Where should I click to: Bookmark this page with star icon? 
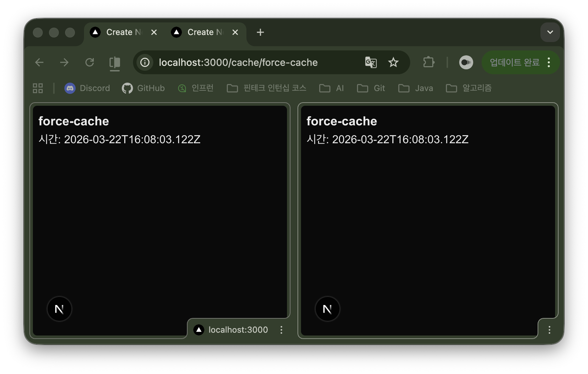pos(393,62)
